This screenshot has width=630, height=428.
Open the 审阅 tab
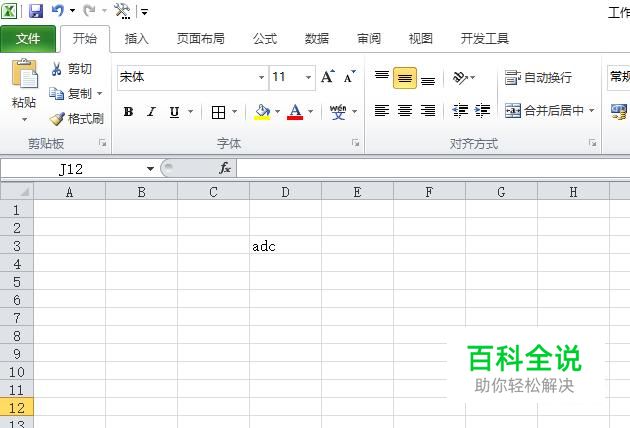click(369, 39)
